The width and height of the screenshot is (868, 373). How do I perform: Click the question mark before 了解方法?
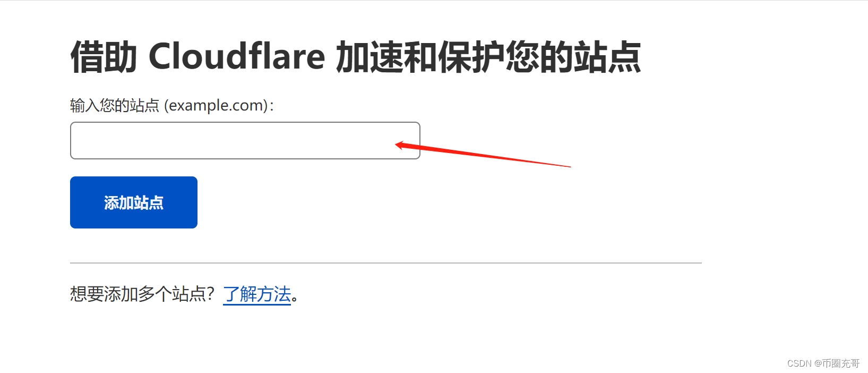(x=210, y=294)
